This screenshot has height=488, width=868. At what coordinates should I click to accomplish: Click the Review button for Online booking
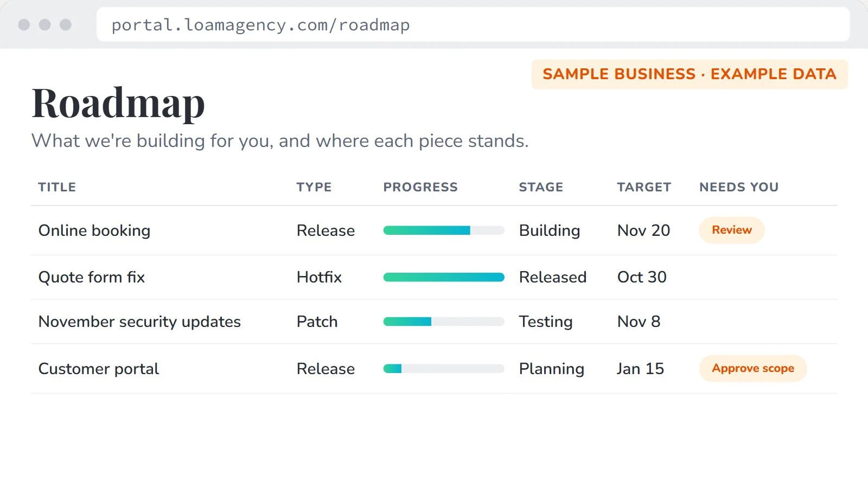pos(732,230)
